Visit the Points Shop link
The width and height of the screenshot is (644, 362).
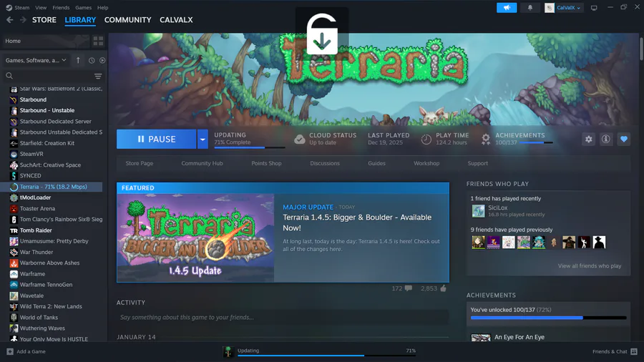point(266,163)
